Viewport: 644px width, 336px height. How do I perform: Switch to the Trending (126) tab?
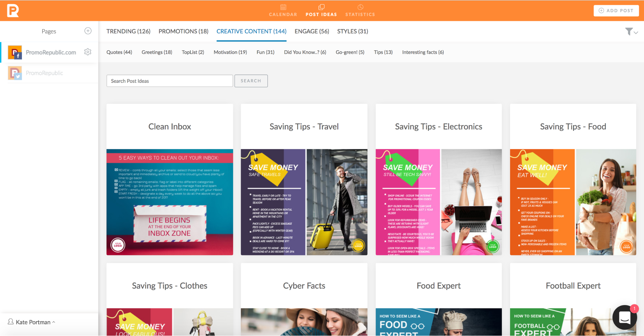[128, 31]
